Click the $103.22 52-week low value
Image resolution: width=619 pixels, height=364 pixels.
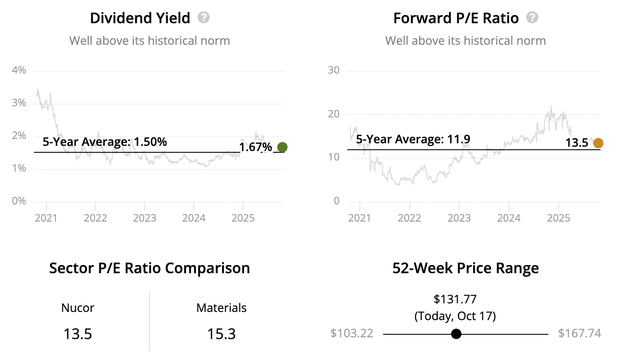coord(352,333)
